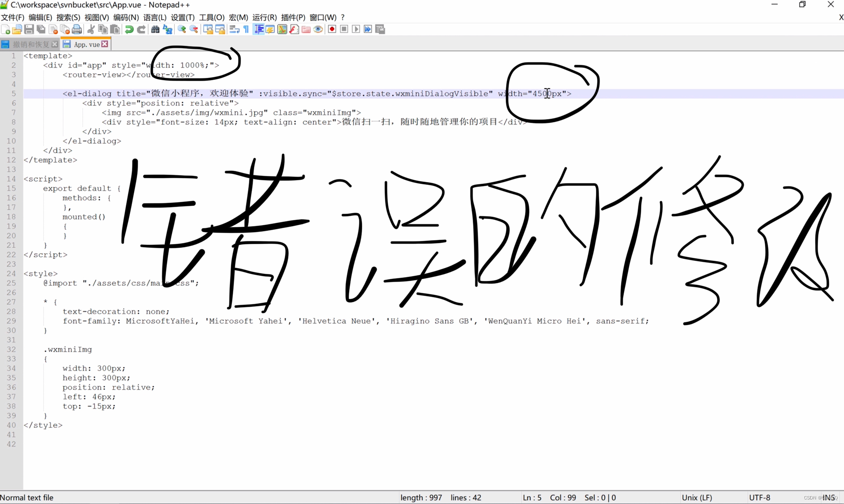This screenshot has width=844, height=504.
Task: Play back the recorded macro
Action: 356,29
